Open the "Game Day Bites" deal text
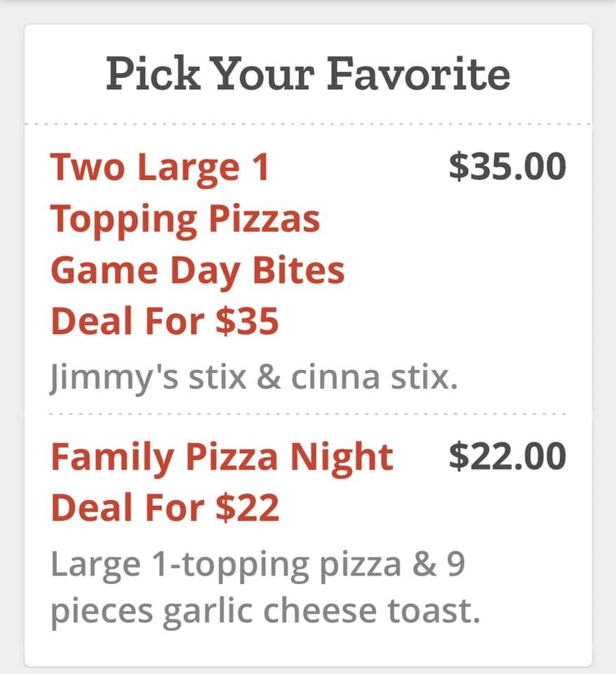This screenshot has width=616, height=674. tap(197, 270)
